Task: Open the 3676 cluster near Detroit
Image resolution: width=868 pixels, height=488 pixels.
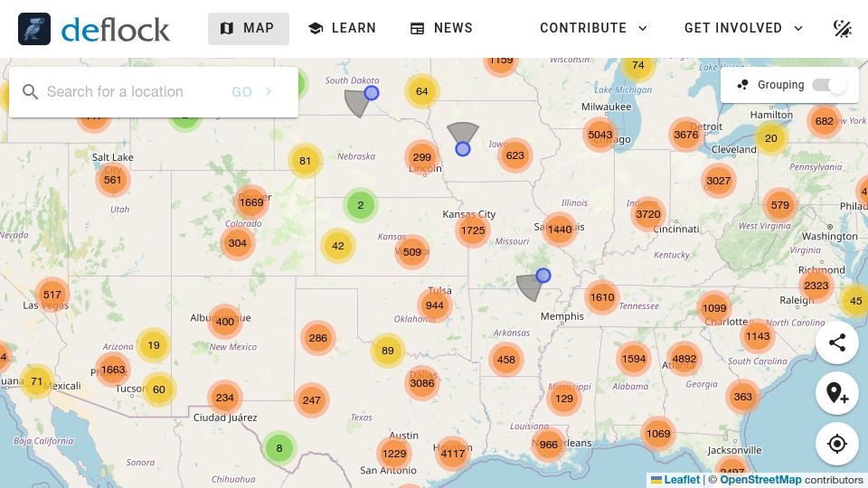Action: [x=686, y=135]
